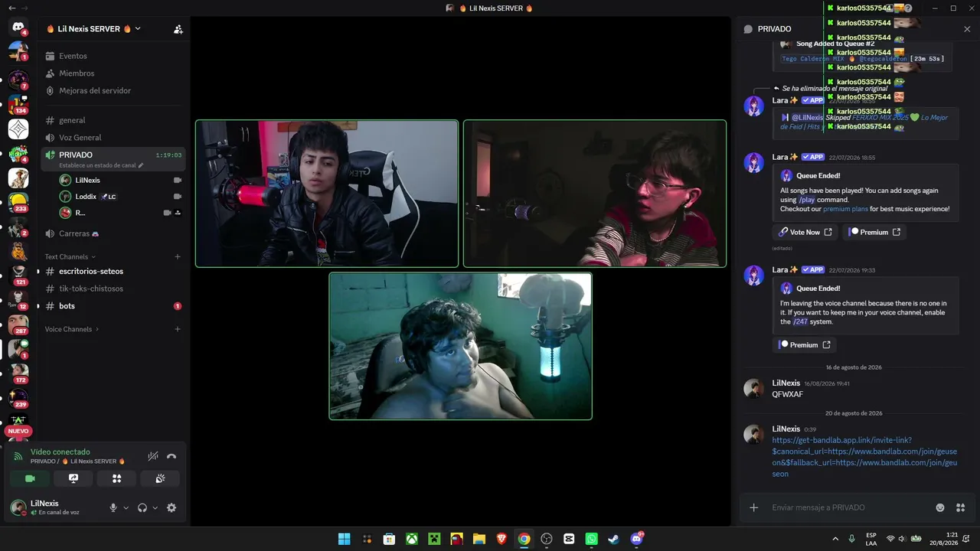Image resolution: width=980 pixels, height=551 pixels.
Task: Open the emoji picker
Action: click(x=940, y=507)
